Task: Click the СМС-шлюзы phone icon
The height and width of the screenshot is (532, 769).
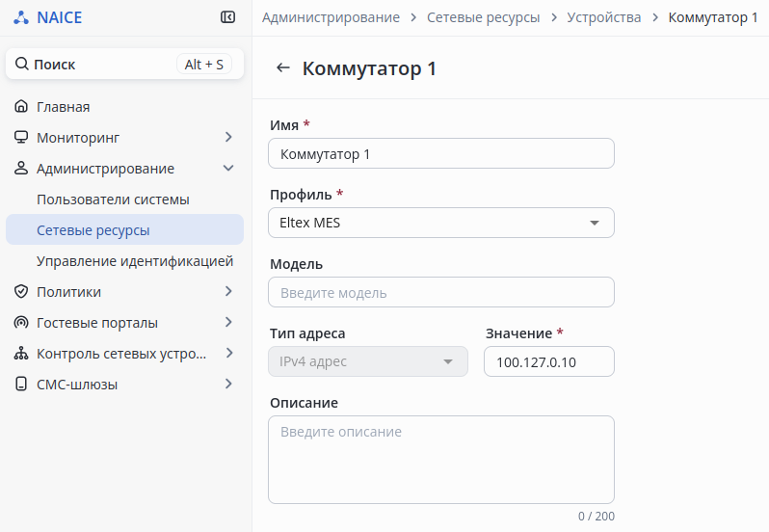Action: tap(21, 385)
